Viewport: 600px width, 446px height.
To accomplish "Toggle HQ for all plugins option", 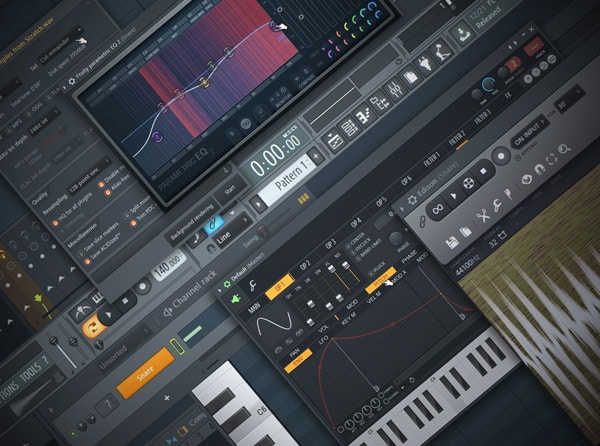I will [56, 223].
